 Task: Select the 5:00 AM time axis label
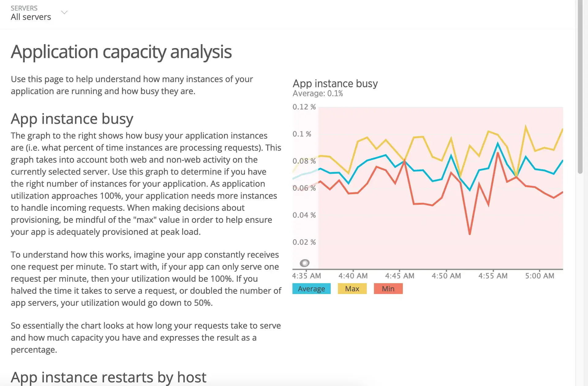540,276
